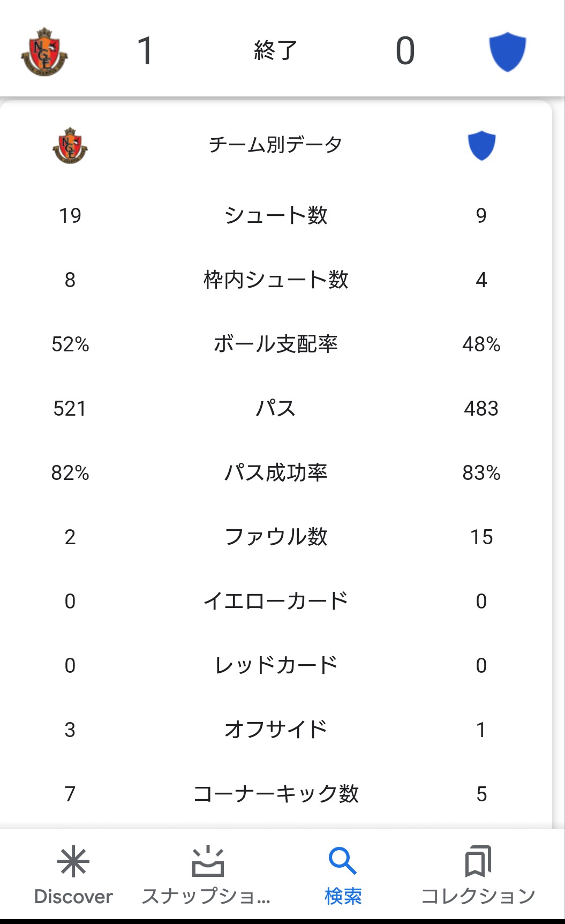Tap the blue shield team logo in header
Screen dimensions: 565x924
508,51
